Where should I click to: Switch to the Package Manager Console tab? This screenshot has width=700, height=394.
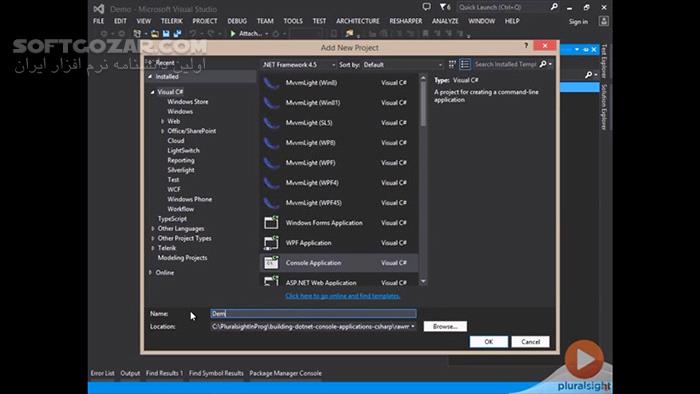[285, 373]
